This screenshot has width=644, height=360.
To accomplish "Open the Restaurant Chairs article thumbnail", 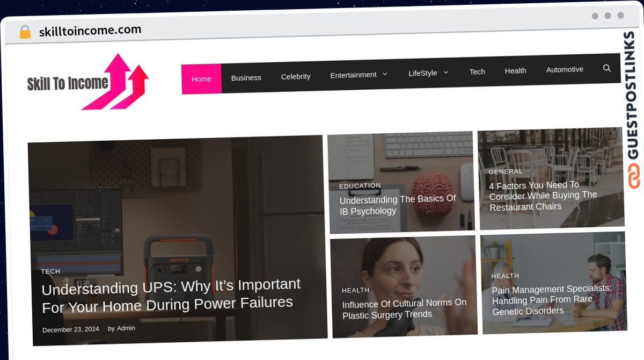I will pos(551,178).
